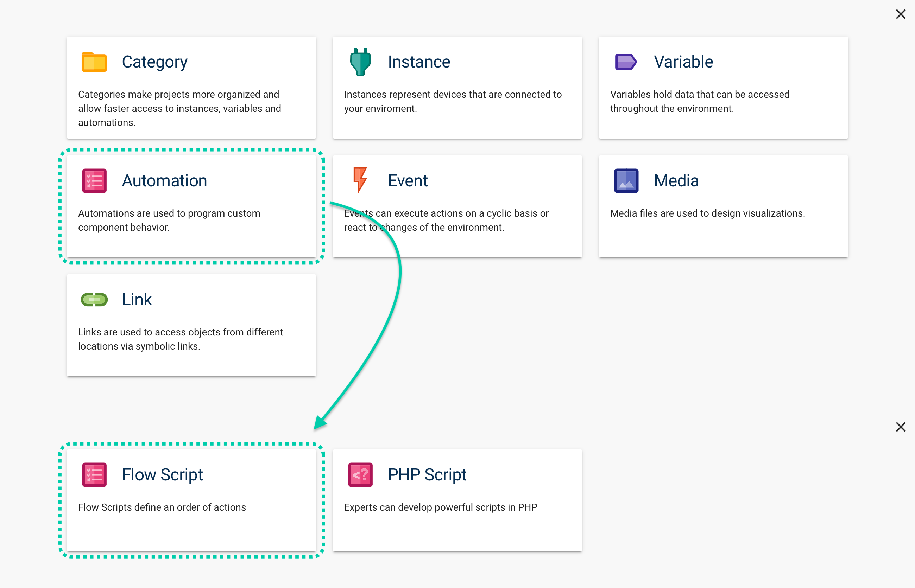Select the Media image icon
The width and height of the screenshot is (915, 588).
click(626, 180)
